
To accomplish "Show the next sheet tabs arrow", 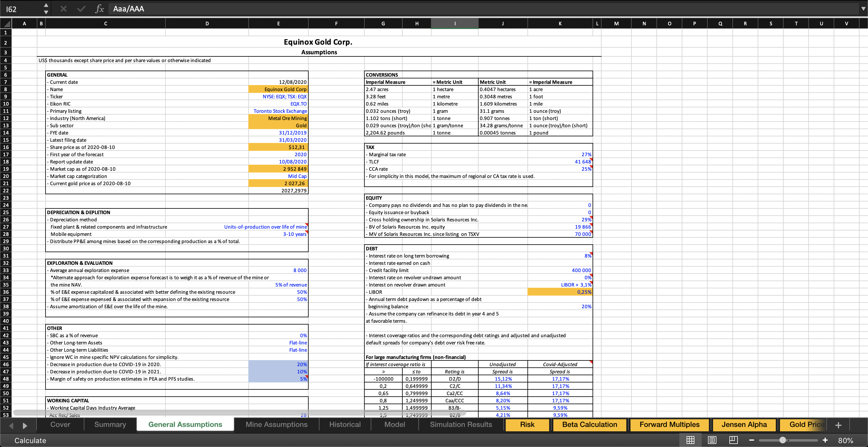I will pos(25,425).
